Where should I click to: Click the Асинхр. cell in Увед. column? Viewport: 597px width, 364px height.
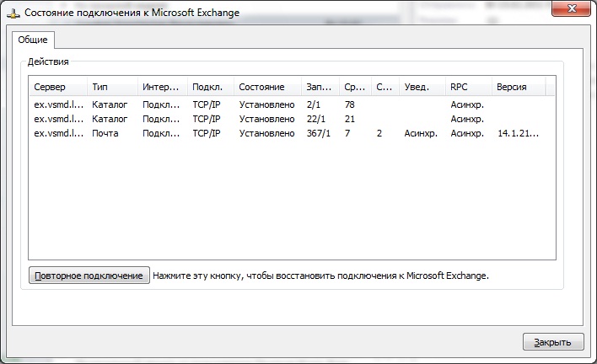(421, 133)
